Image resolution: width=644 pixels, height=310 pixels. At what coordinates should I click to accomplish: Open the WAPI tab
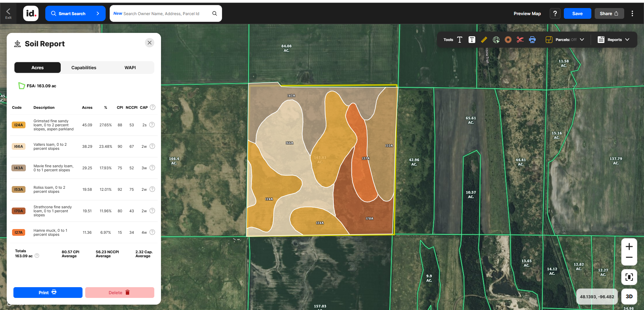pos(130,68)
